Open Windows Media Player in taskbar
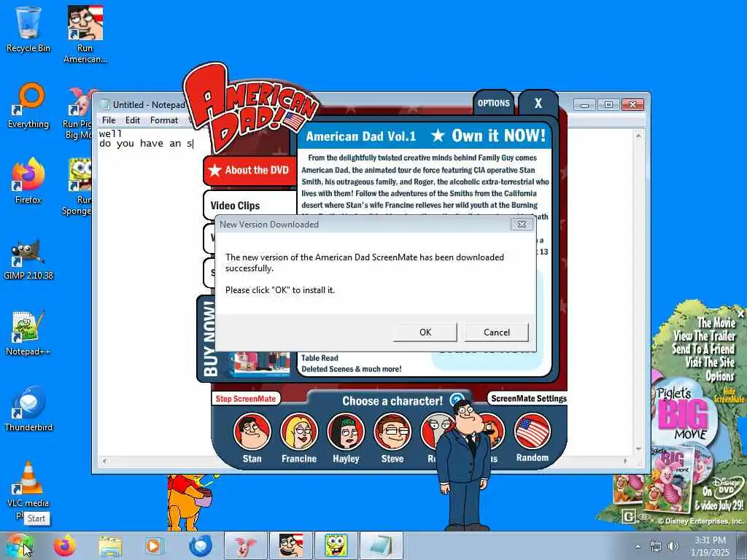The height and width of the screenshot is (560, 747). (153, 545)
